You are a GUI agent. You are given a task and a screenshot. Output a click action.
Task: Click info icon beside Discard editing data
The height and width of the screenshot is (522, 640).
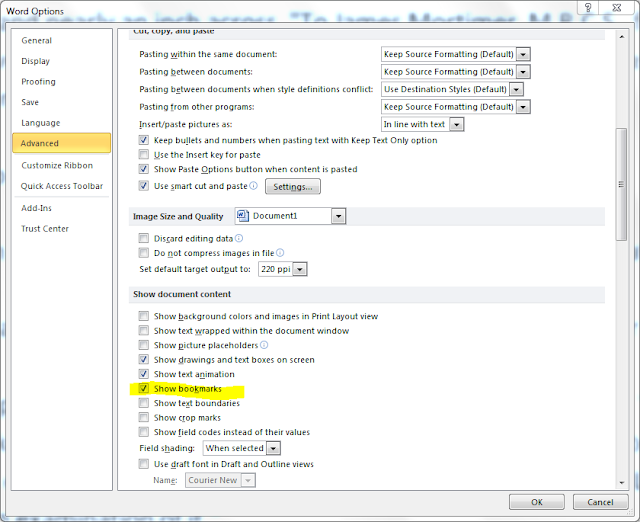(239, 238)
